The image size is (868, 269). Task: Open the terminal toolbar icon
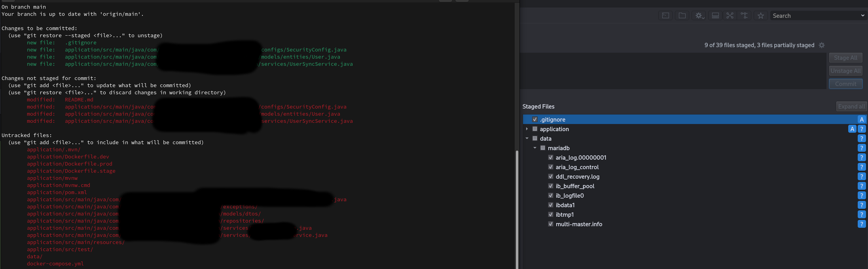(x=666, y=15)
